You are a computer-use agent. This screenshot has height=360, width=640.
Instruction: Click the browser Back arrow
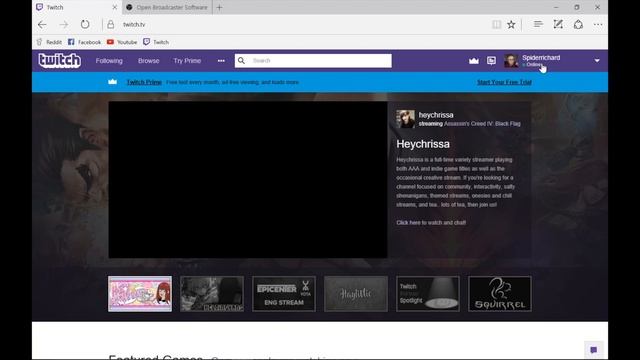[x=42, y=24]
